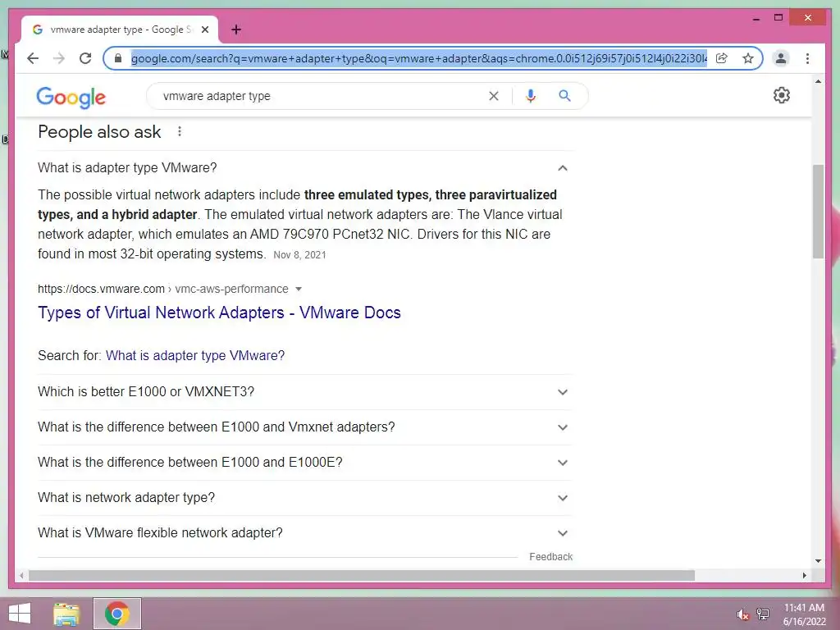Click the Nov 8, 2021 date text

pos(299,255)
